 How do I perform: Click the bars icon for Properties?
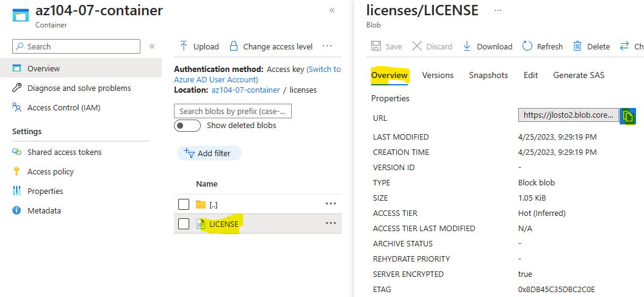[16, 191]
